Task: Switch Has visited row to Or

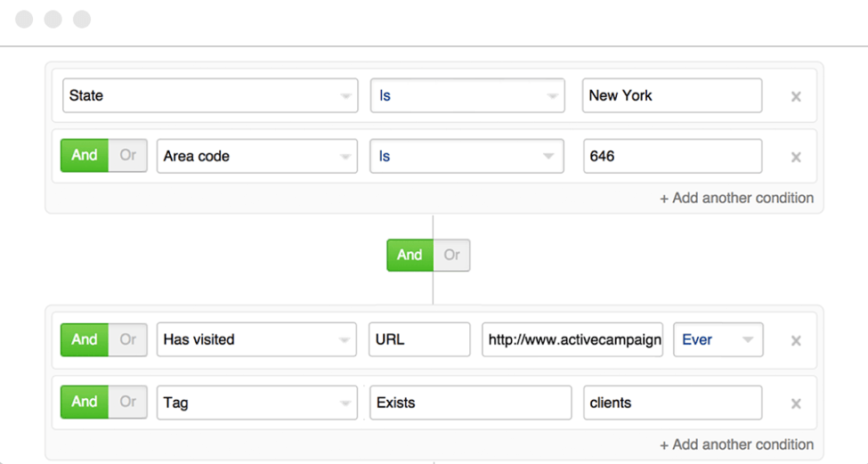Action: (128, 339)
